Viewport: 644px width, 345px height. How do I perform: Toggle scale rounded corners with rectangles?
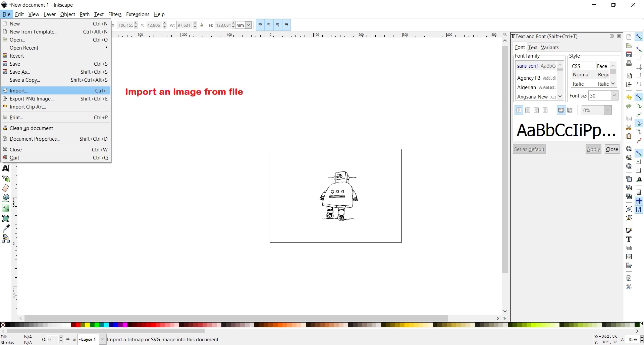click(269, 25)
